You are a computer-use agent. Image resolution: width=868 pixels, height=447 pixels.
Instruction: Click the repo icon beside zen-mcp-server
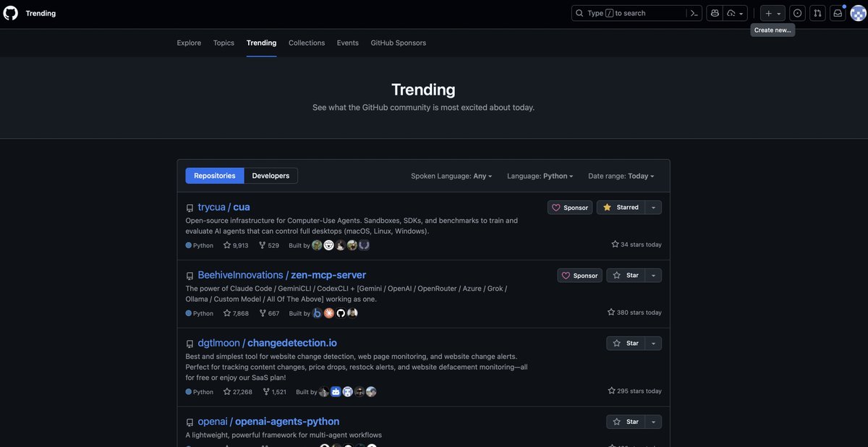[x=190, y=276]
